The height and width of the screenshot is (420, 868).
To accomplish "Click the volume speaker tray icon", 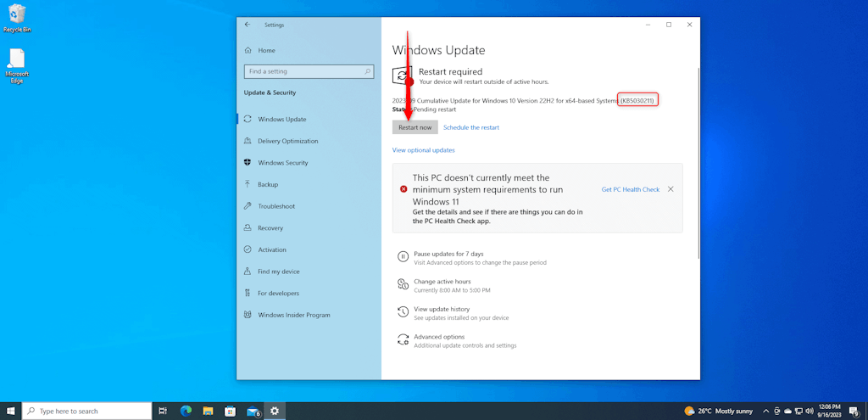I will [x=808, y=412].
